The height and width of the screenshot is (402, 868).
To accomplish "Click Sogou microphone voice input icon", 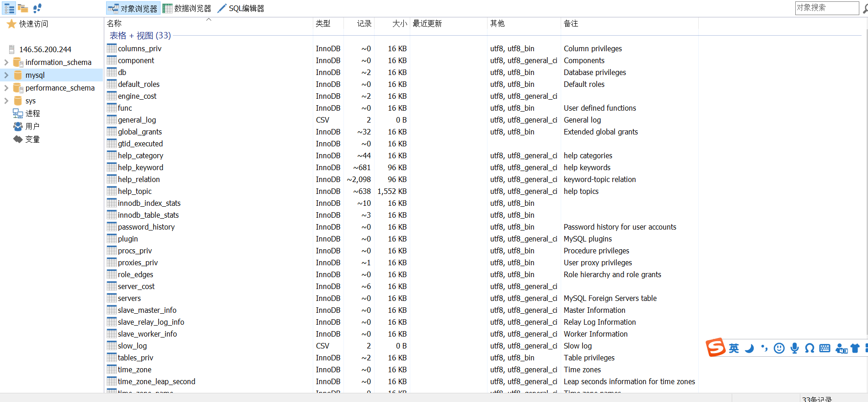I will (795, 348).
